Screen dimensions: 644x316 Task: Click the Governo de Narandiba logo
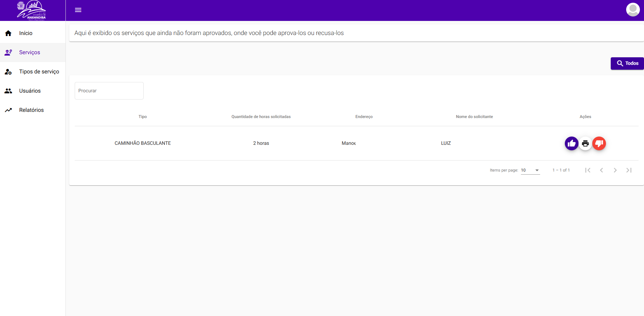32,10
